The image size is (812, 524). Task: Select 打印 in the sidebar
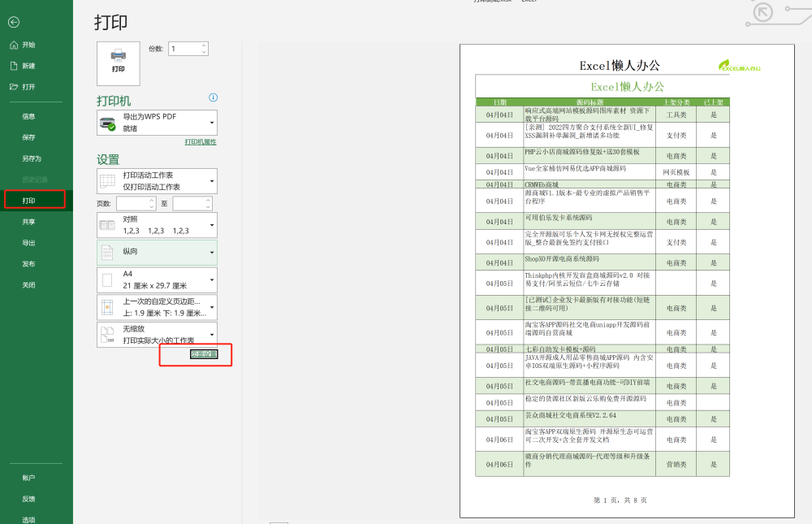(28, 201)
